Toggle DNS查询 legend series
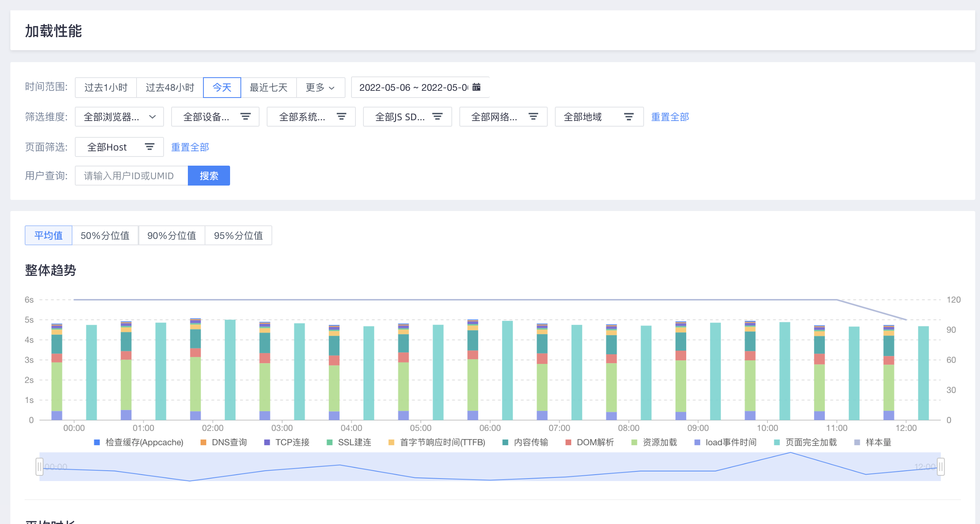The image size is (980, 524). click(x=224, y=442)
